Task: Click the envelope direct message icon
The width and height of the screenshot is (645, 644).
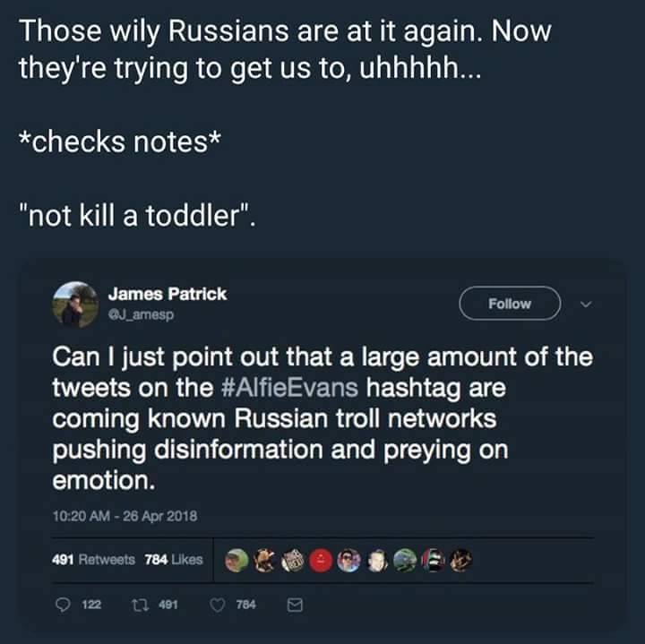Action: [x=292, y=605]
